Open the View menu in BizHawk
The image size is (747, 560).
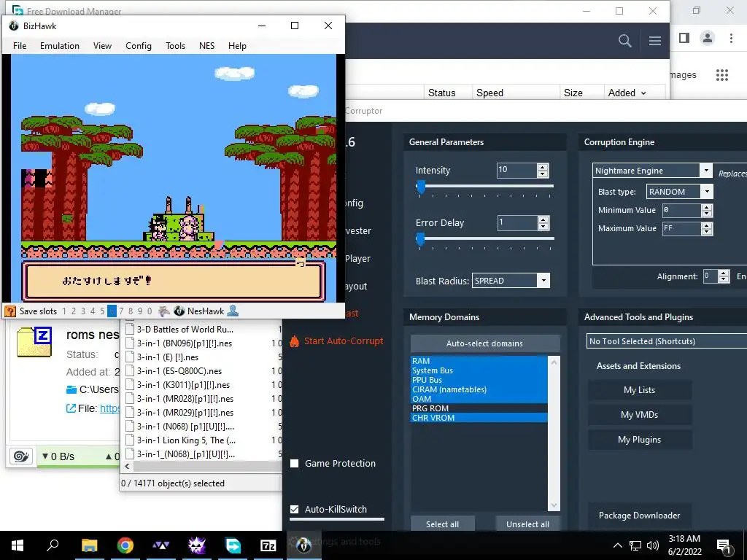(x=102, y=46)
